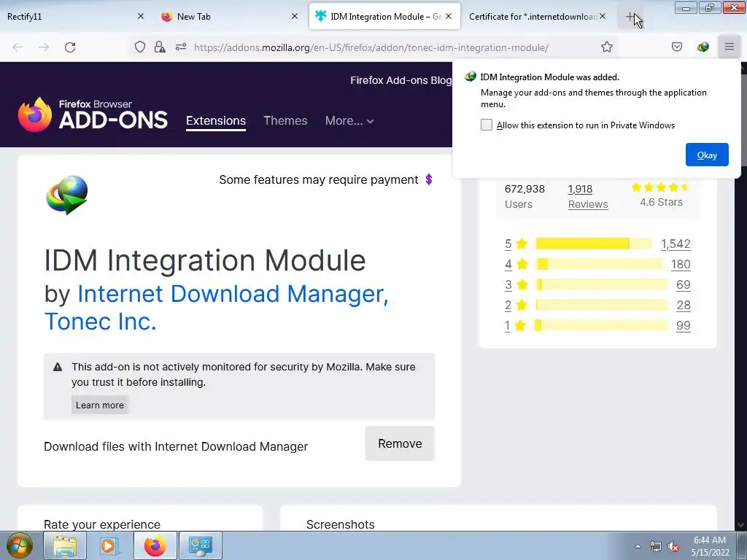Open the Save to Pocket icon
The width and height of the screenshot is (747, 560).
[x=676, y=47]
